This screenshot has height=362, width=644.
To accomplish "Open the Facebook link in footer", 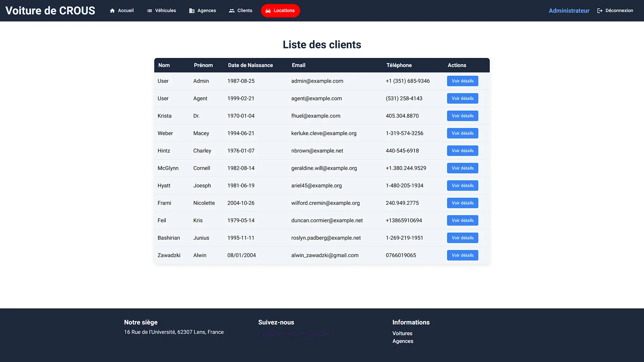I will tap(270, 334).
